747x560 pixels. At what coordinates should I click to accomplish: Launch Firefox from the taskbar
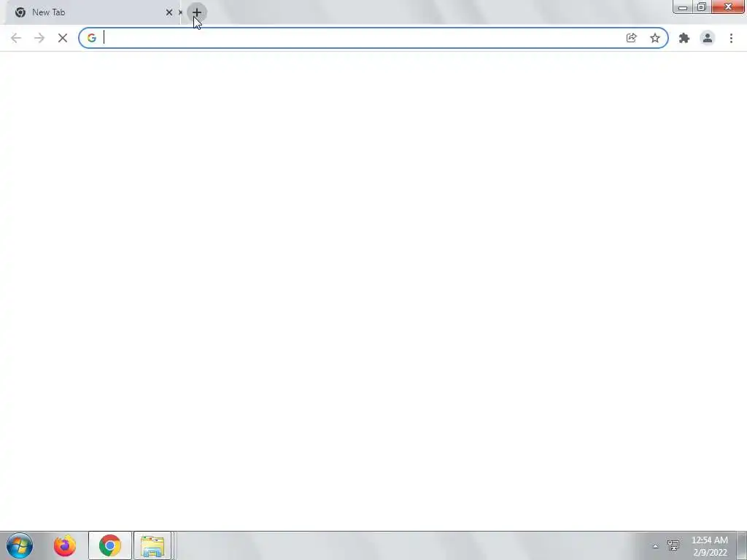pos(65,545)
